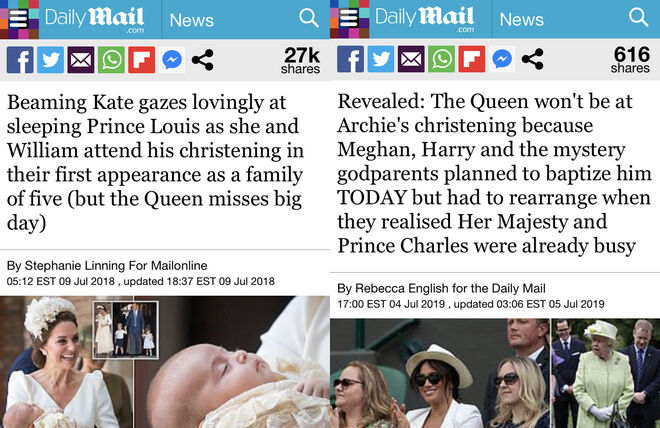Send Kate article through Messenger
This screenshot has width=660, height=428.
(172, 60)
